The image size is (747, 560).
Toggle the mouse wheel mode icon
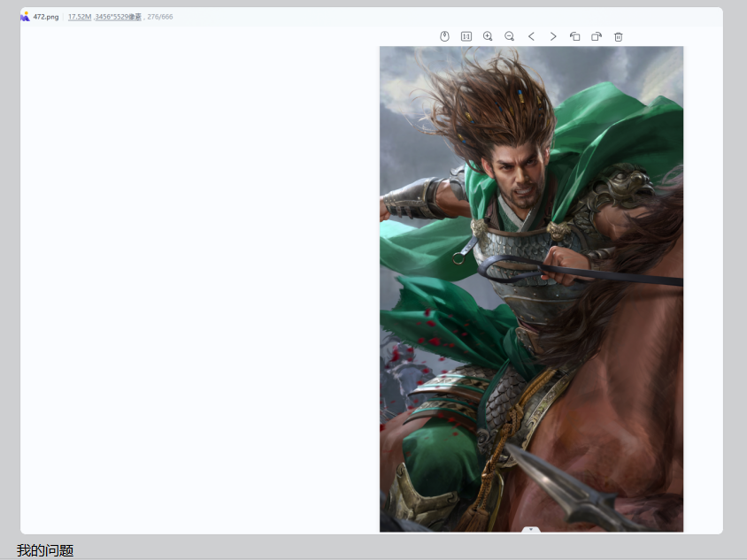(x=444, y=36)
